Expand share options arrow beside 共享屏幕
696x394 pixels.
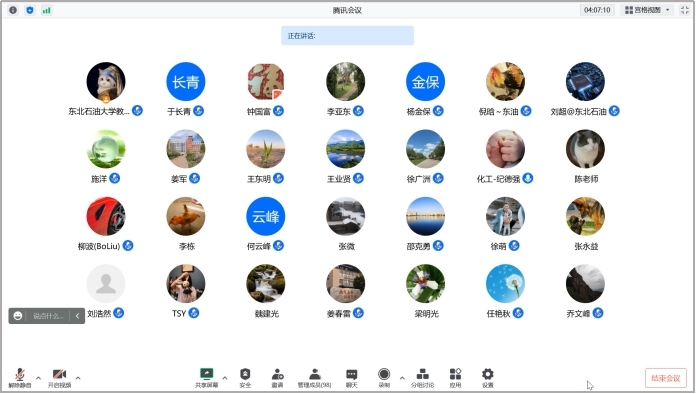tap(225, 378)
